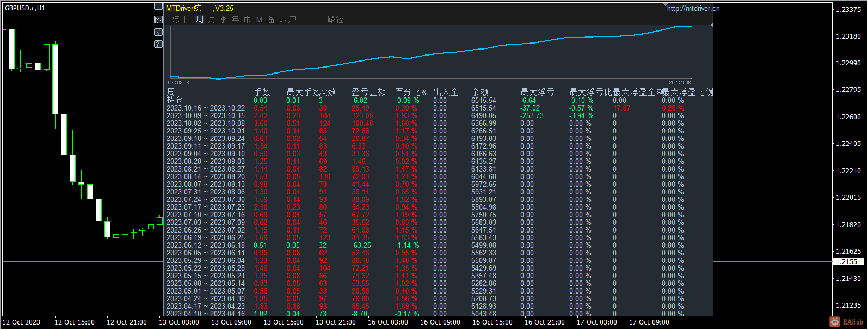Click the -1.14 % percentage value
The image size is (868, 330).
[x=407, y=245]
